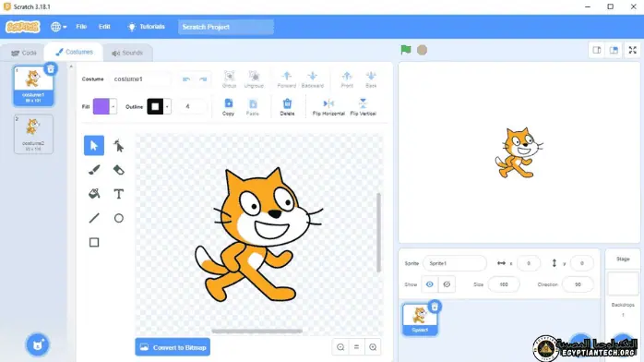Send selection to Back

pos(371,79)
